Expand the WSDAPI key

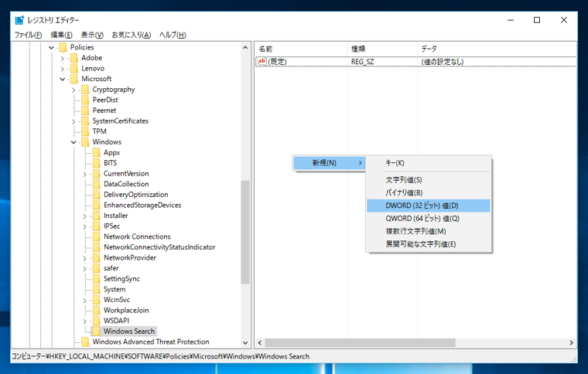coord(85,321)
